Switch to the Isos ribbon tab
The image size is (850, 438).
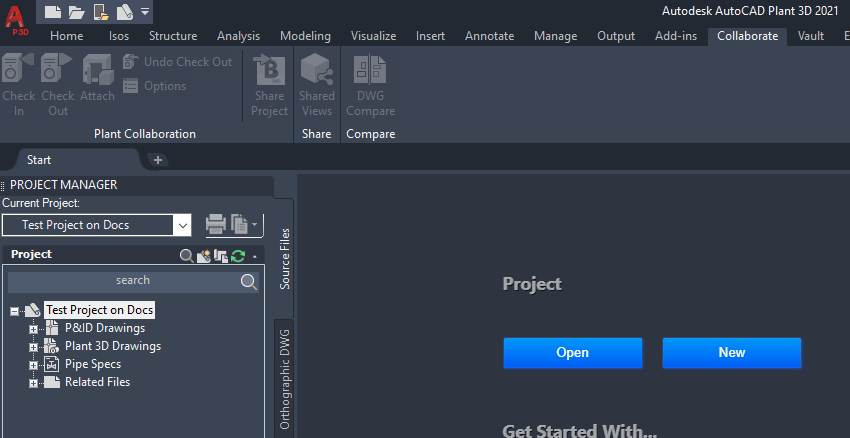(x=119, y=36)
